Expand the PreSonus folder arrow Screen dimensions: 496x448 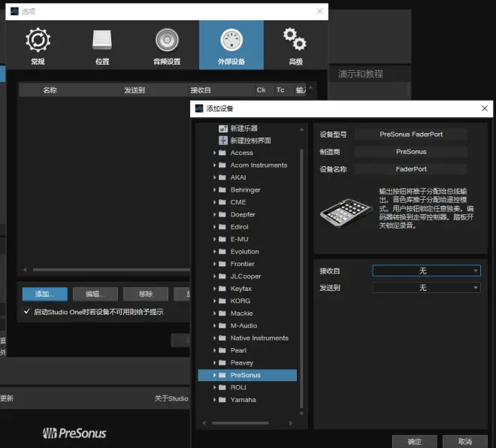[x=214, y=375]
